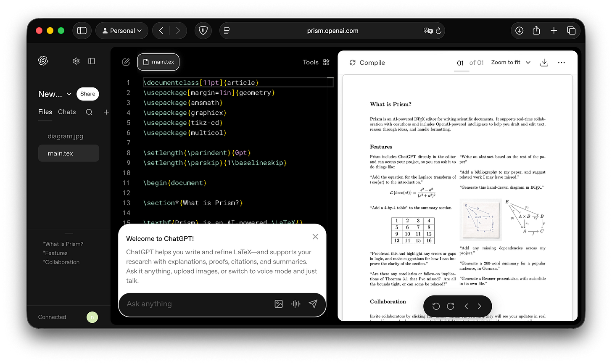Image resolution: width=612 pixels, height=364 pixels.
Task: Click the new chat compose icon
Action: point(126,62)
